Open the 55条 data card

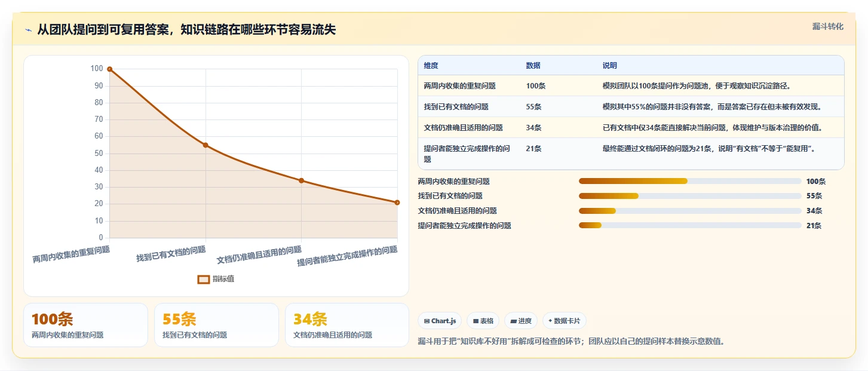[x=216, y=325]
